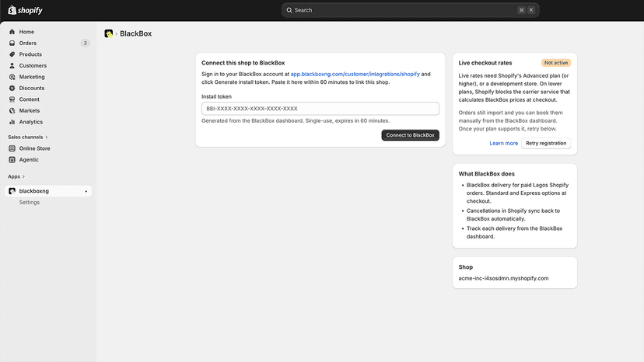The height and width of the screenshot is (362, 644).
Task: Click Connect to BlackBox button
Action: 410,135
